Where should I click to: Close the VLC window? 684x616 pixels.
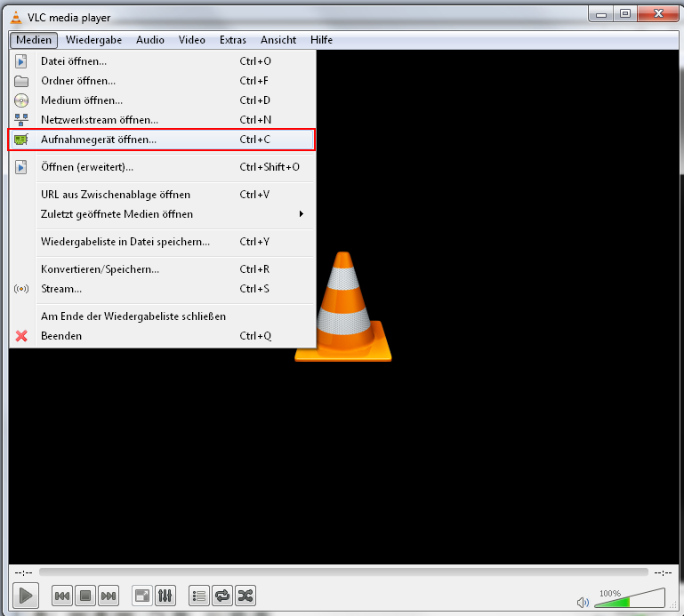coord(658,14)
